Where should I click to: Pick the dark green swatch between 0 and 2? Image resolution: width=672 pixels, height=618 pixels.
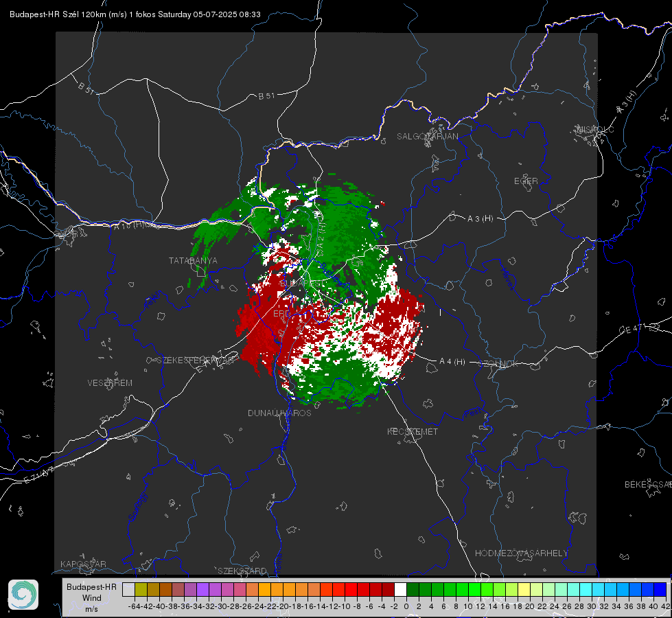point(413,589)
